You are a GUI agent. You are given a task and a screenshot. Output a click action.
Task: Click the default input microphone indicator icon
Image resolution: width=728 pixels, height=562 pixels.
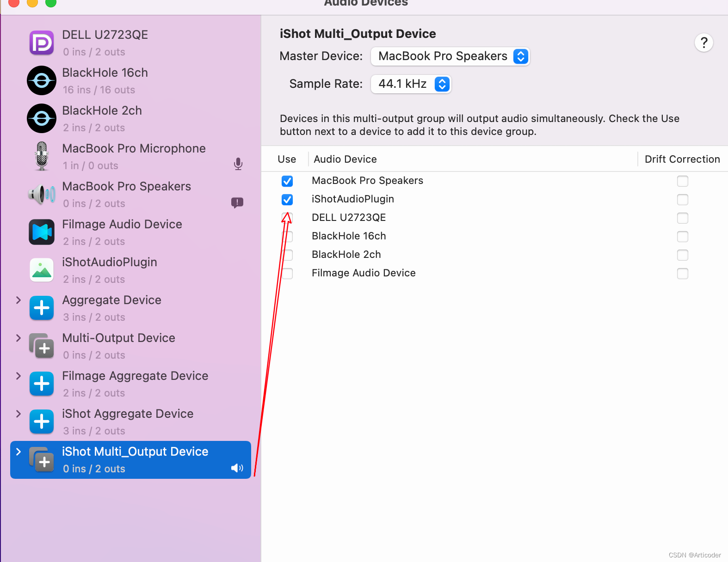[x=238, y=164]
